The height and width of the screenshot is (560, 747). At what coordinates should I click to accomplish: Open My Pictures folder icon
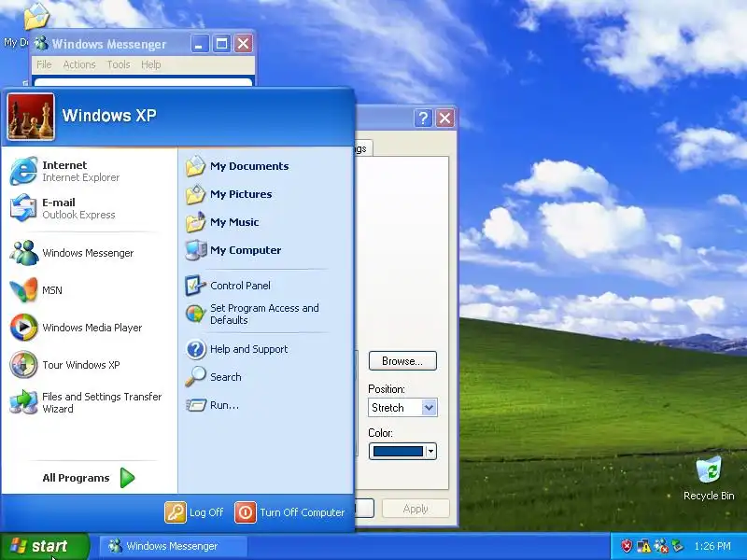pyautogui.click(x=195, y=194)
